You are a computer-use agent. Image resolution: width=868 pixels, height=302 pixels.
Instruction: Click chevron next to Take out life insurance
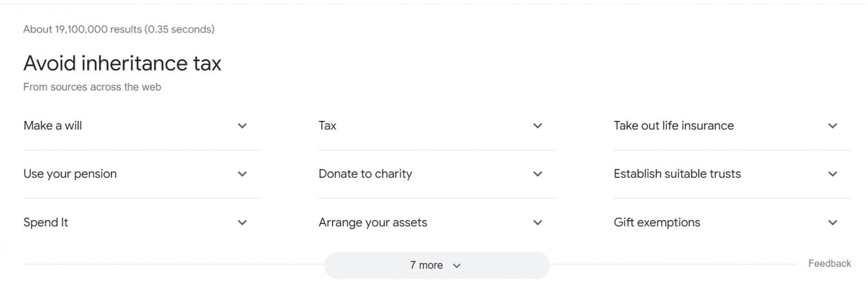pyautogui.click(x=833, y=126)
